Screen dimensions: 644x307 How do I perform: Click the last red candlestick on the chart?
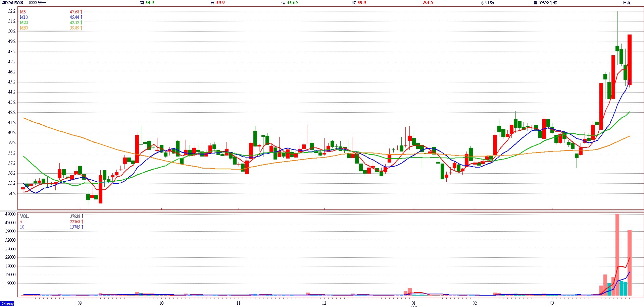click(630, 60)
